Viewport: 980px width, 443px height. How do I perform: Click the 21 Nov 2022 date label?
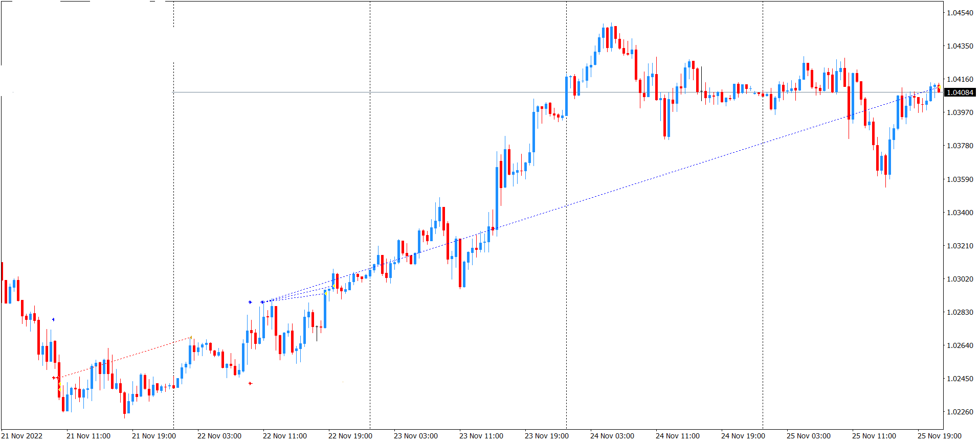(22, 436)
